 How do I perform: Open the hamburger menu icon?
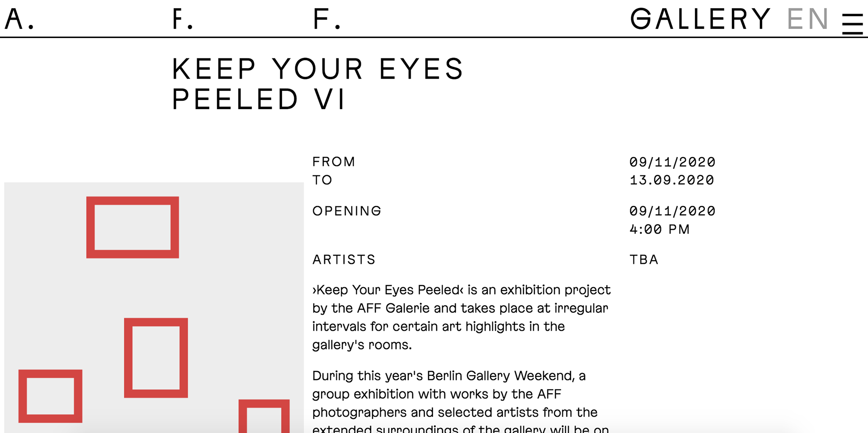852,24
